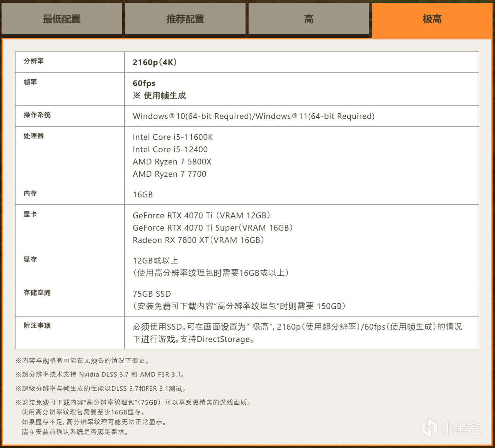This screenshot has width=495, height=448.
Task: Click the 显卡 row label
Action: click(30, 214)
